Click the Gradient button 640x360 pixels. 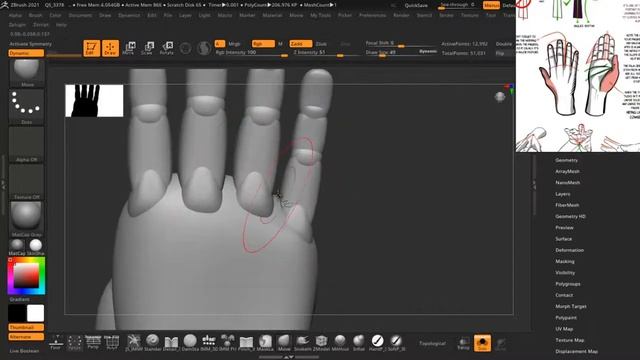(x=19, y=299)
